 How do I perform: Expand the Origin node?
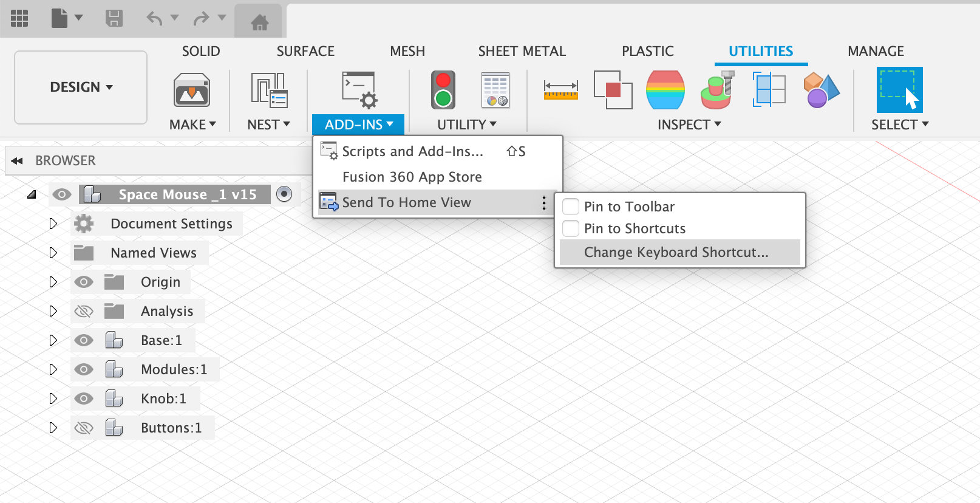coord(53,282)
